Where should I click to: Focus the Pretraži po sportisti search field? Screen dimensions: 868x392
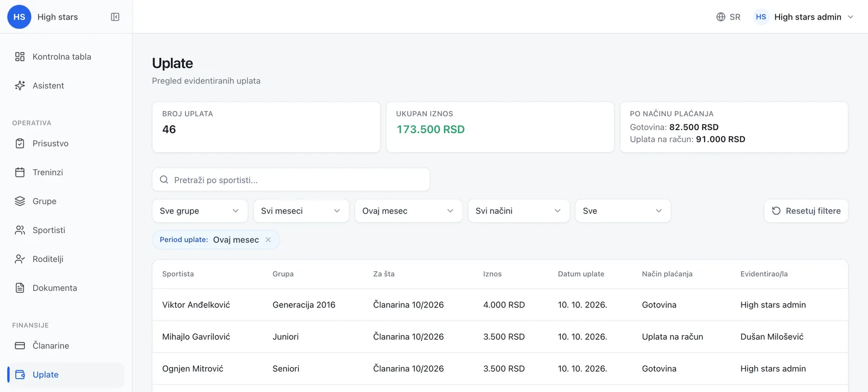tap(291, 179)
